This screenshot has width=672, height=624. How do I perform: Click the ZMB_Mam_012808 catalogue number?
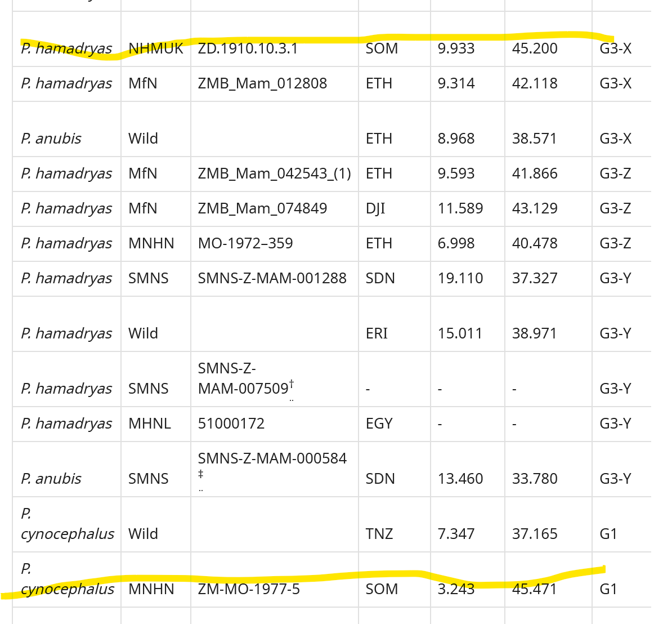click(x=262, y=84)
